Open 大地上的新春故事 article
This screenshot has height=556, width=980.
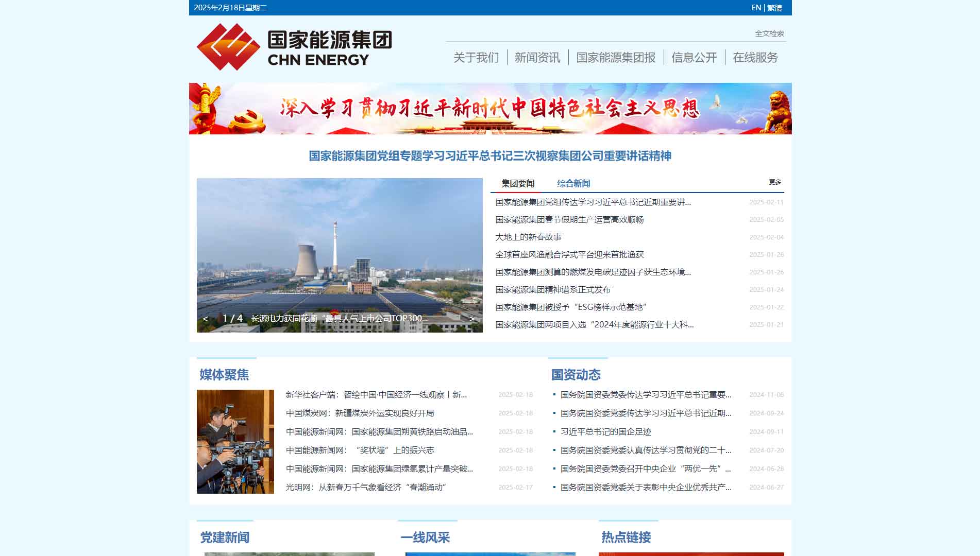[x=528, y=237]
